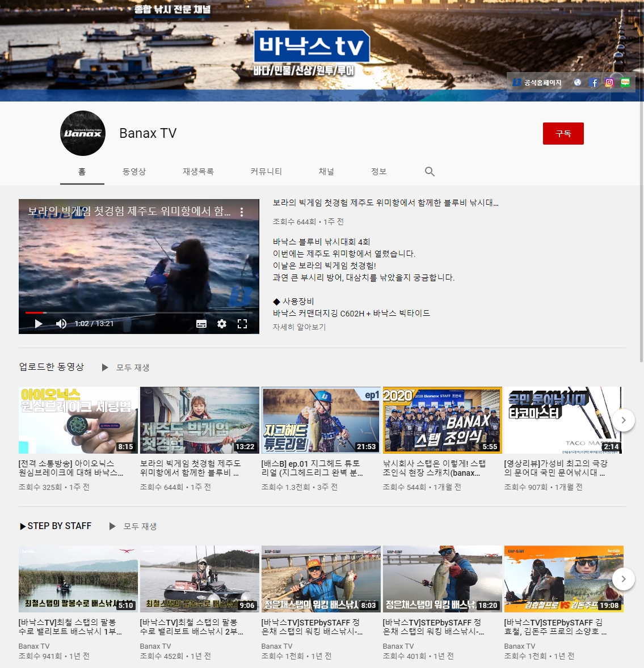Open the featured video's three-dot menu
This screenshot has height=668, width=644.
click(242, 212)
